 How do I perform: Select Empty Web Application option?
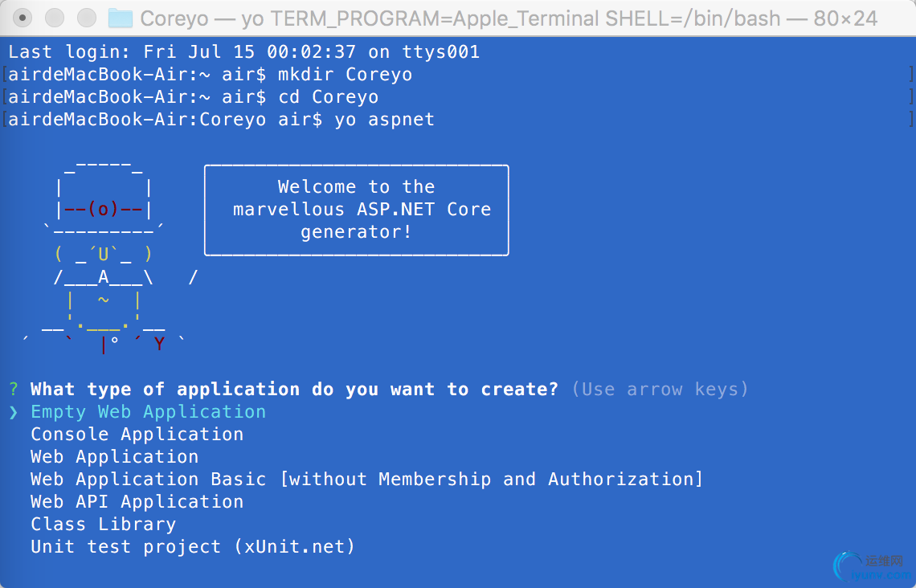point(148,412)
